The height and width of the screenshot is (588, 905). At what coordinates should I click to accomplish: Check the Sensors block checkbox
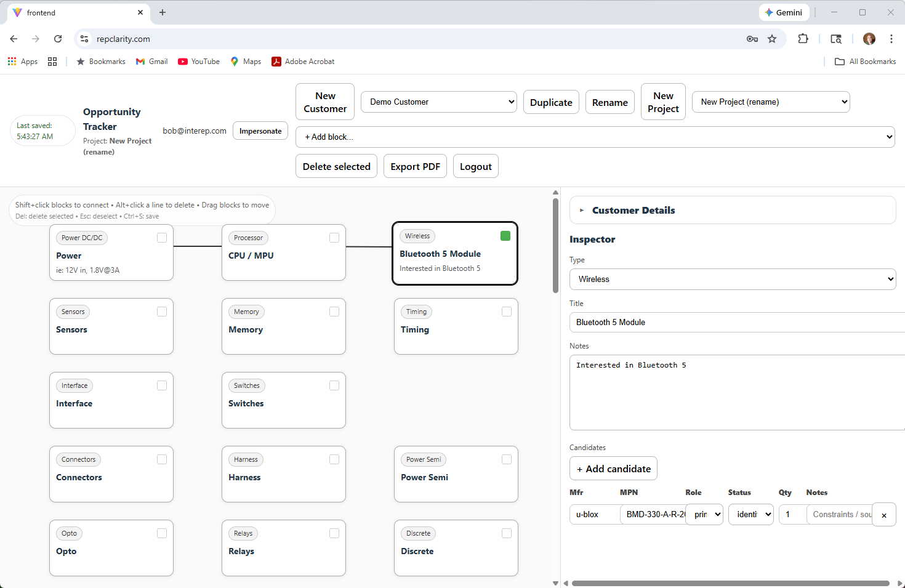pos(161,312)
